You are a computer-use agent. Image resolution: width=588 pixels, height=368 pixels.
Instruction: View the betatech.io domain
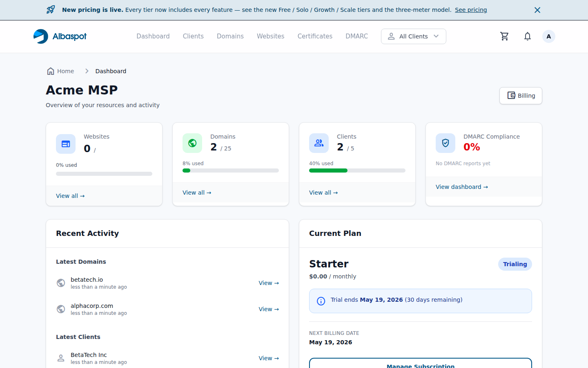click(269, 283)
